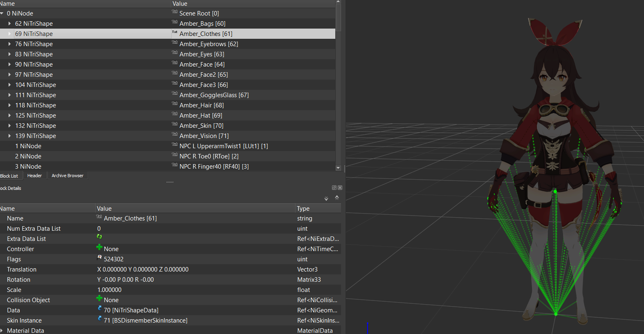
Task: Click the block list scrollbar up arrow
Action: [x=338, y=2]
